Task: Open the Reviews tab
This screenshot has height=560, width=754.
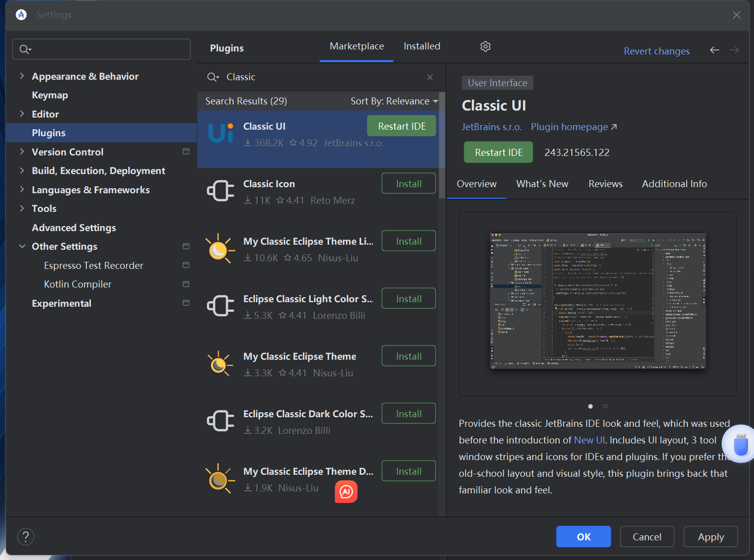Action: coord(605,184)
